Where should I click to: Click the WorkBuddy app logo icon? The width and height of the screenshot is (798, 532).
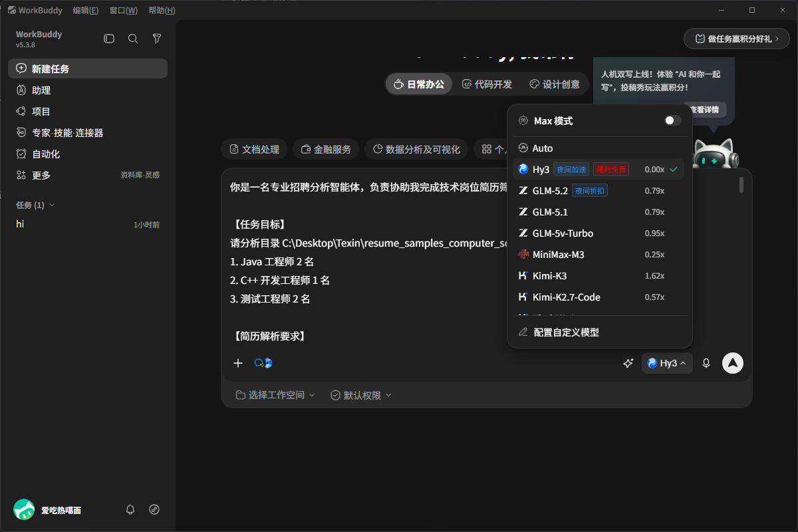[12, 10]
